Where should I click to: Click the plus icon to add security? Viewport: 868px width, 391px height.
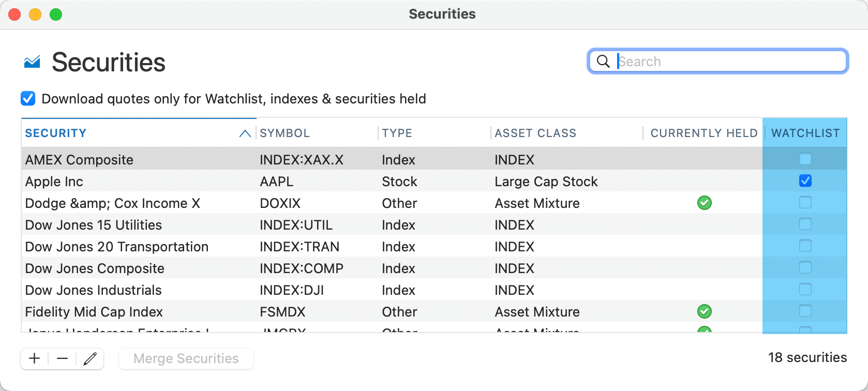(x=35, y=358)
